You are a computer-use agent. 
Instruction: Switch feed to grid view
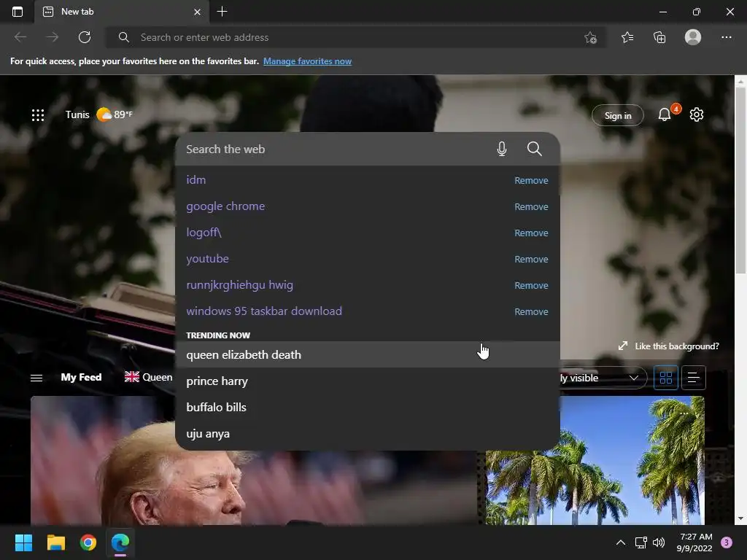click(665, 378)
